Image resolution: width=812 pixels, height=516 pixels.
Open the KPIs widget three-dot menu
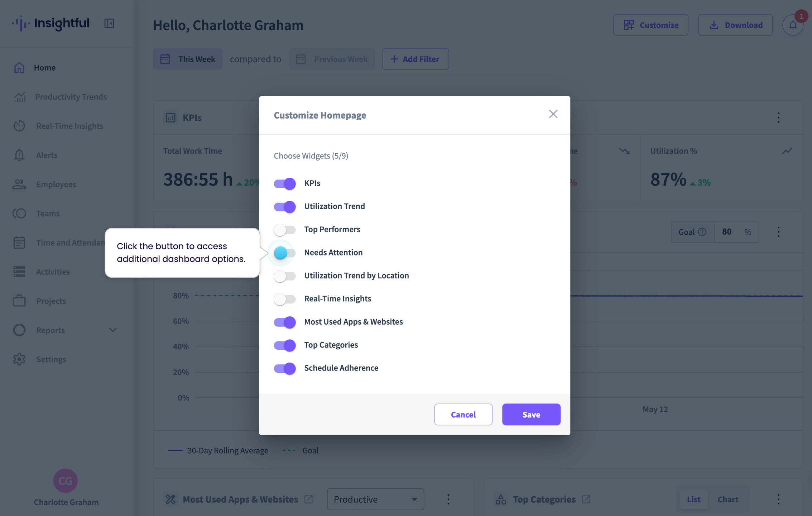click(778, 118)
